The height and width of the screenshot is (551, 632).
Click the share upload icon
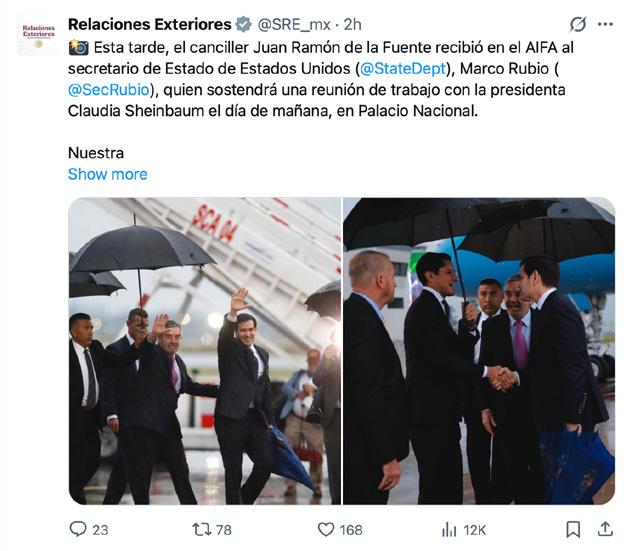point(605,529)
